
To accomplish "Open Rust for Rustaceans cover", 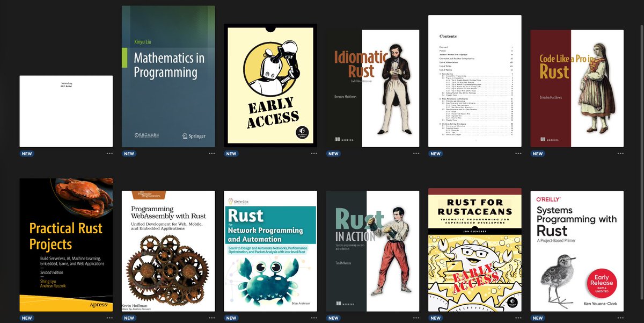I will click(475, 250).
